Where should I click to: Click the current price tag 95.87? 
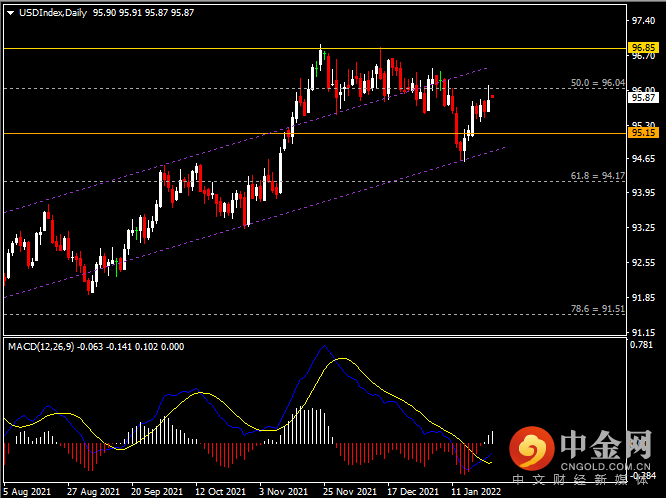tap(643, 98)
